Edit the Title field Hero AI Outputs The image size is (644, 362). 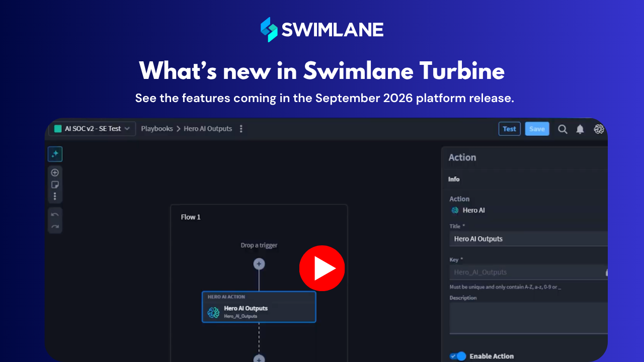pos(528,239)
